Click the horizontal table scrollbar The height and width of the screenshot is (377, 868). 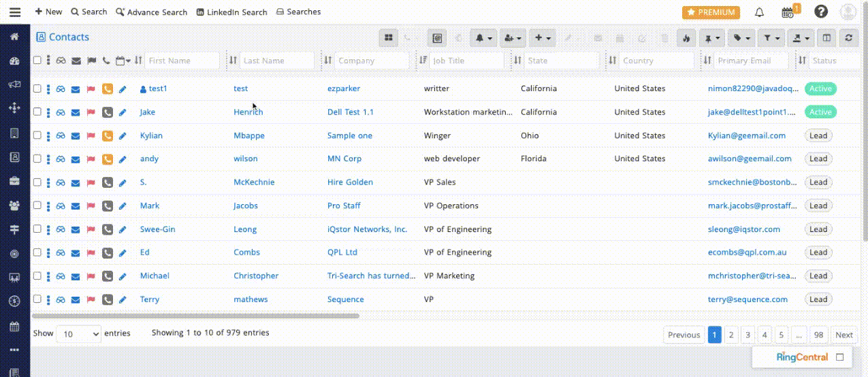[195, 316]
